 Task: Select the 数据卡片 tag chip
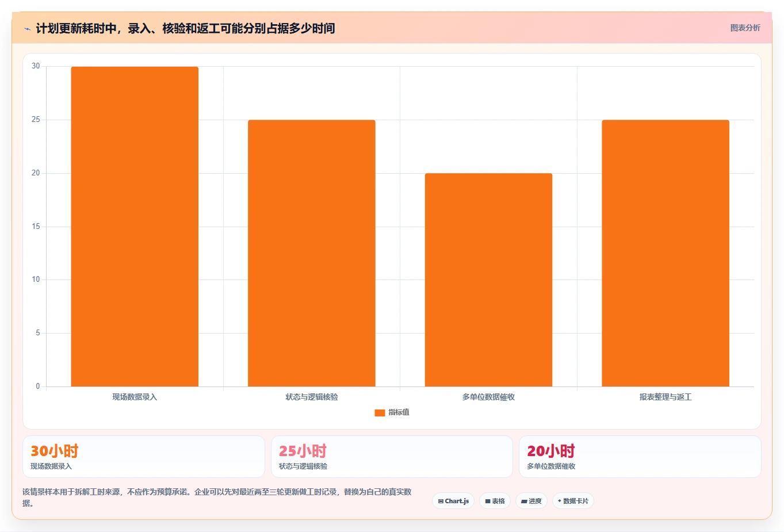[x=573, y=501]
